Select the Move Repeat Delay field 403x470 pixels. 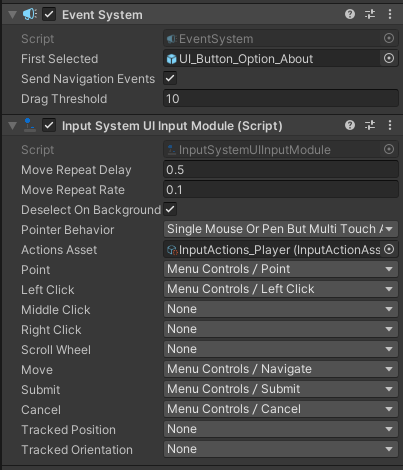(x=281, y=170)
